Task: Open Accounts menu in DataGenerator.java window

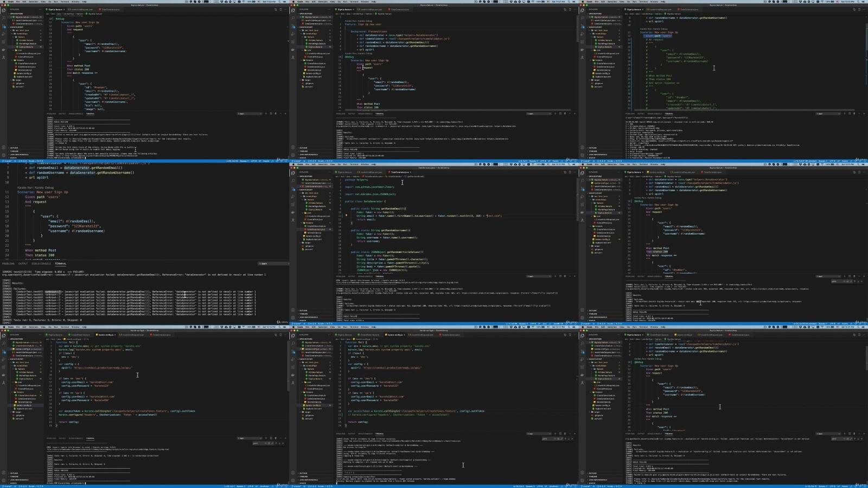Action: tap(293, 310)
